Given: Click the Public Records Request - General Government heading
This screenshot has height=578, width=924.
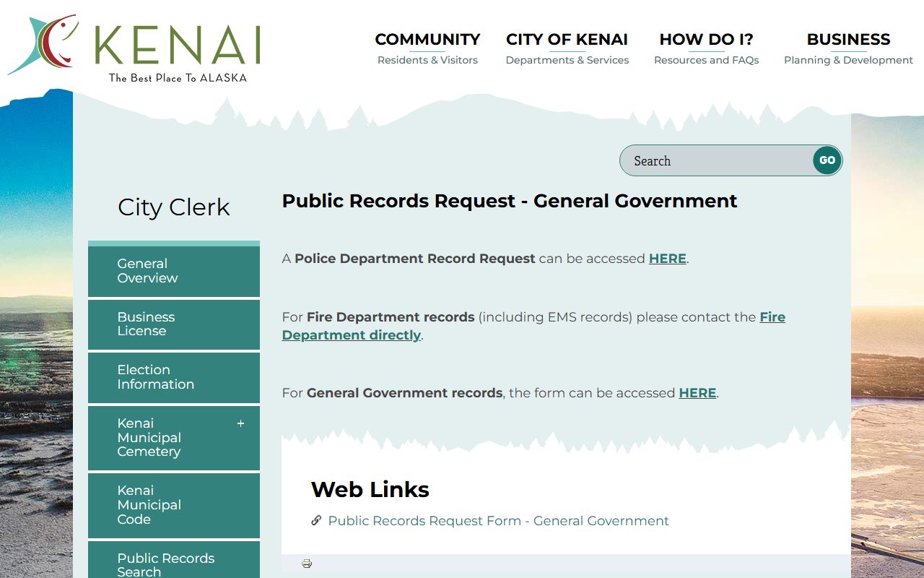Looking at the screenshot, I should [510, 201].
